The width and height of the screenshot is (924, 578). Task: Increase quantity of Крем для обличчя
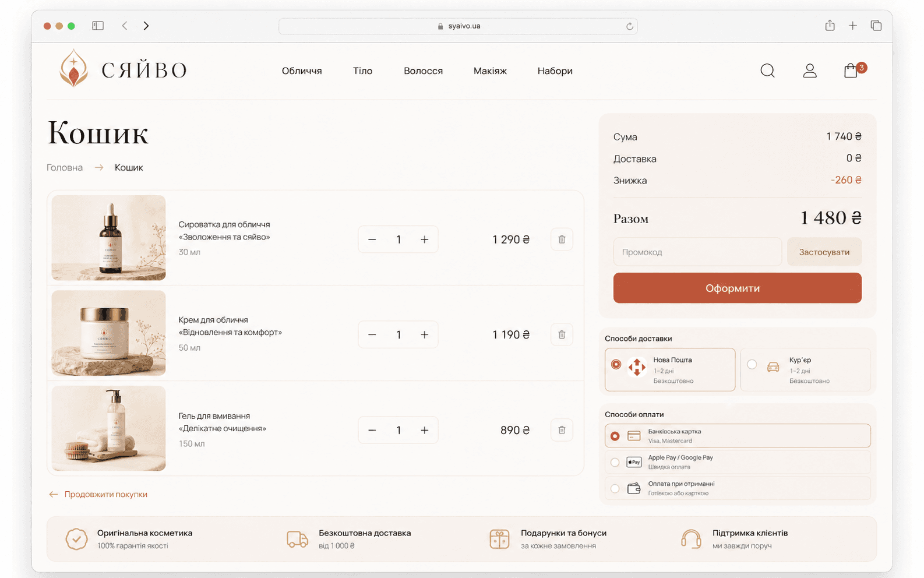425,334
